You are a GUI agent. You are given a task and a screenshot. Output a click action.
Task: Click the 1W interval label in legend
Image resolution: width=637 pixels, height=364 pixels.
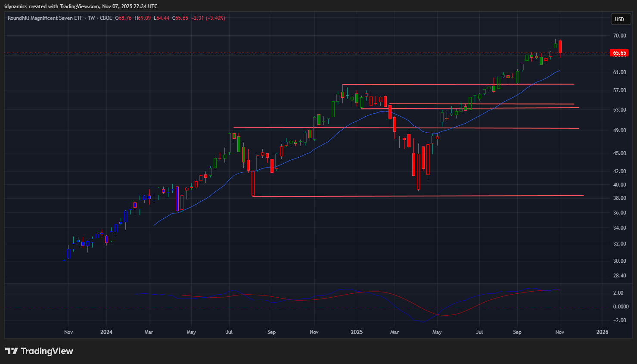coord(91,18)
